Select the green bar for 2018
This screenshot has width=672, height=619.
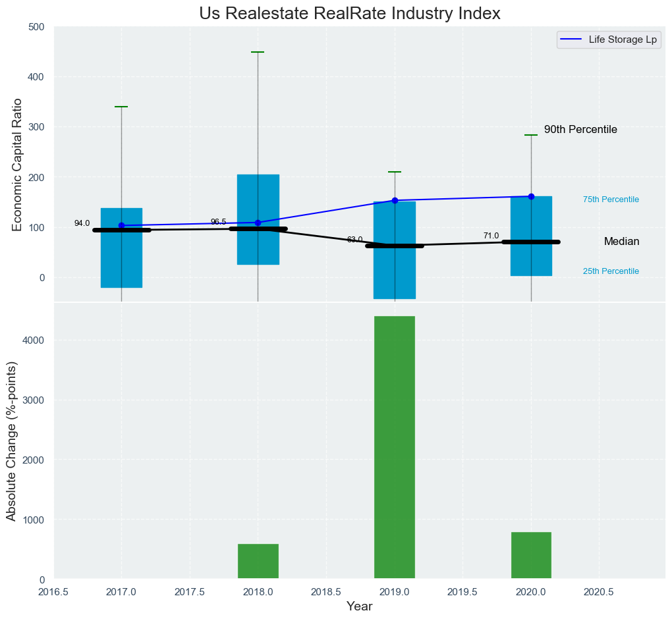[258, 562]
